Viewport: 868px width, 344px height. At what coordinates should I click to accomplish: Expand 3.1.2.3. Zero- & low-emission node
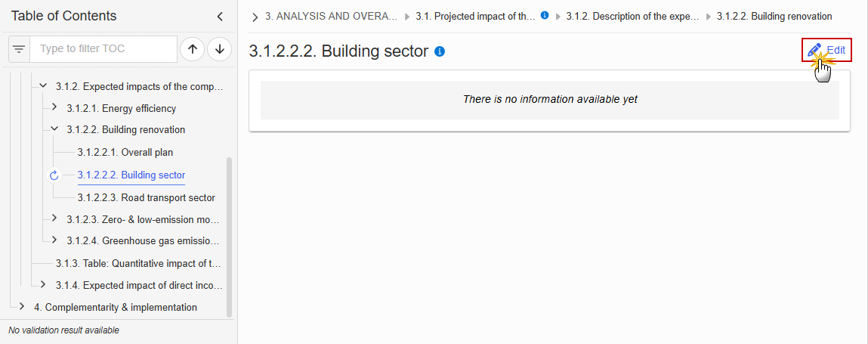54,218
